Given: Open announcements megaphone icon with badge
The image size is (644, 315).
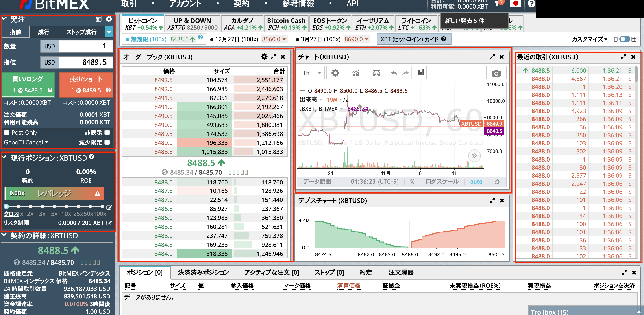Looking at the screenshot, I should point(499,3).
